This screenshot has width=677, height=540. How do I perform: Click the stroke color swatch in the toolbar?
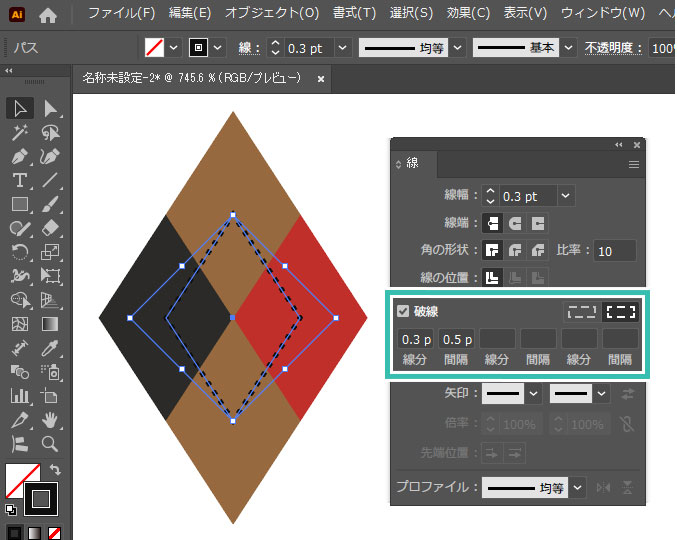[x=42, y=496]
